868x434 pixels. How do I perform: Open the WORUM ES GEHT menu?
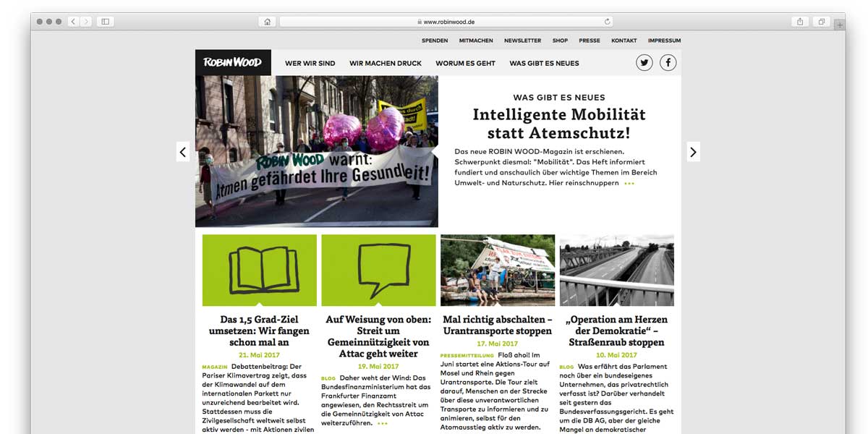(x=465, y=63)
